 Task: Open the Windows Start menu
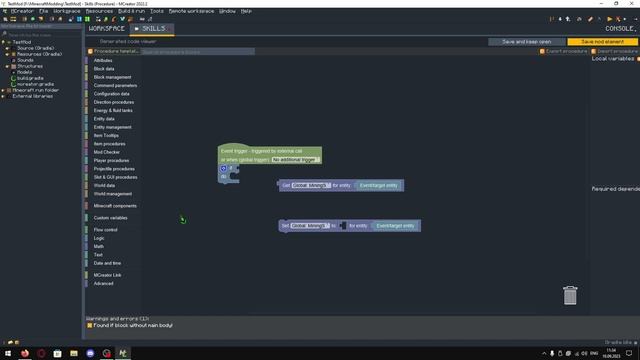point(8,353)
